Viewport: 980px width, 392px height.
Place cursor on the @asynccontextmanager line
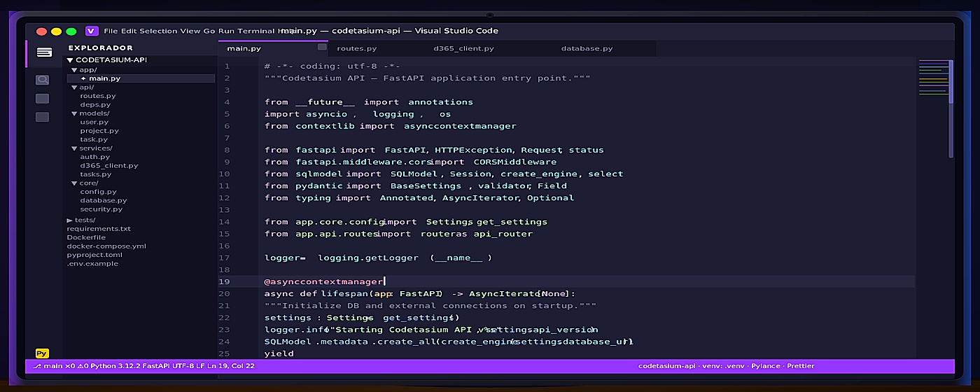[323, 281]
